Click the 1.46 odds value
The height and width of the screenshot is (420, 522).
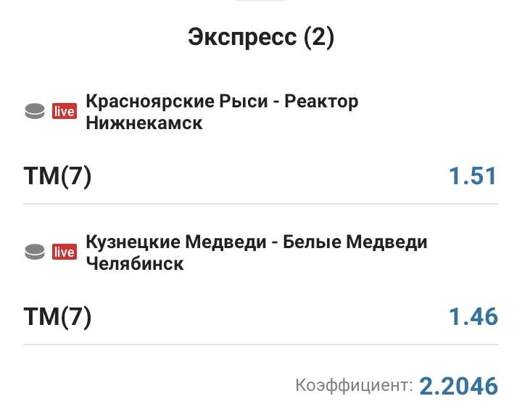pos(474,316)
